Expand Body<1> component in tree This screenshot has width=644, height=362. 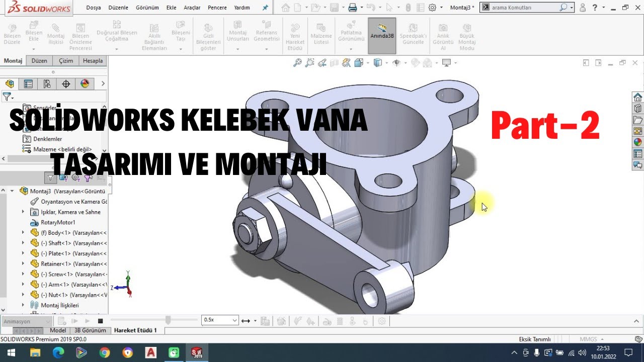23,233
